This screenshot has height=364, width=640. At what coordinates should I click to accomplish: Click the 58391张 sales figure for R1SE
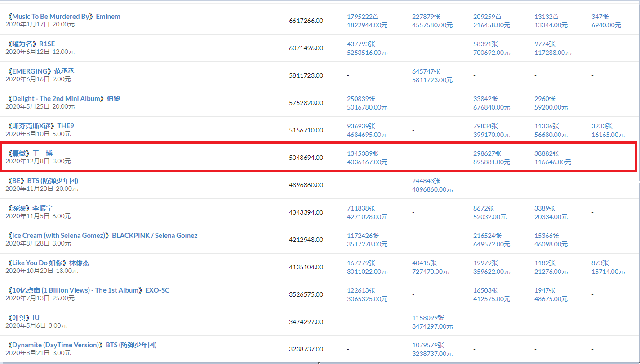(486, 44)
